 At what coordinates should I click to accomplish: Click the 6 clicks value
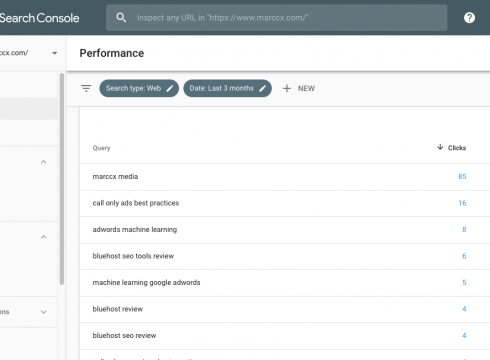pyautogui.click(x=464, y=256)
